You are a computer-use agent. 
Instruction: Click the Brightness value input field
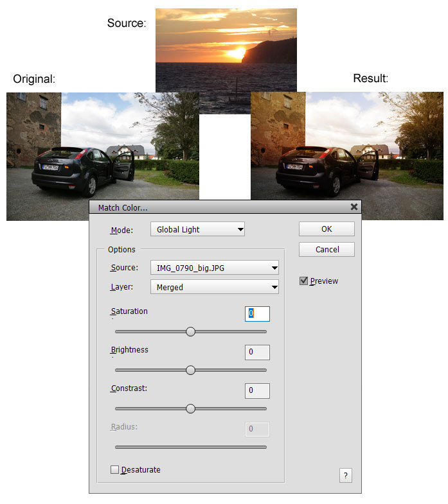(257, 352)
